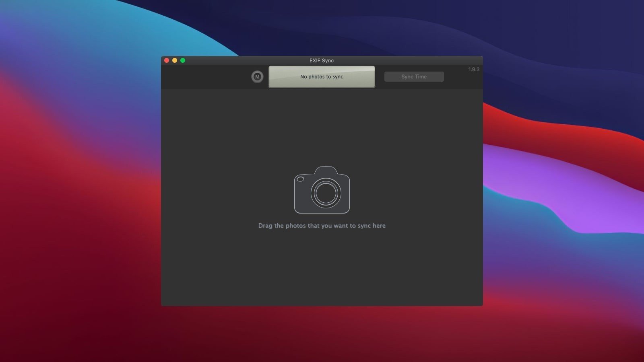Click the "EXIF Sync" window title text
The width and height of the screenshot is (644, 362).
[x=322, y=60]
